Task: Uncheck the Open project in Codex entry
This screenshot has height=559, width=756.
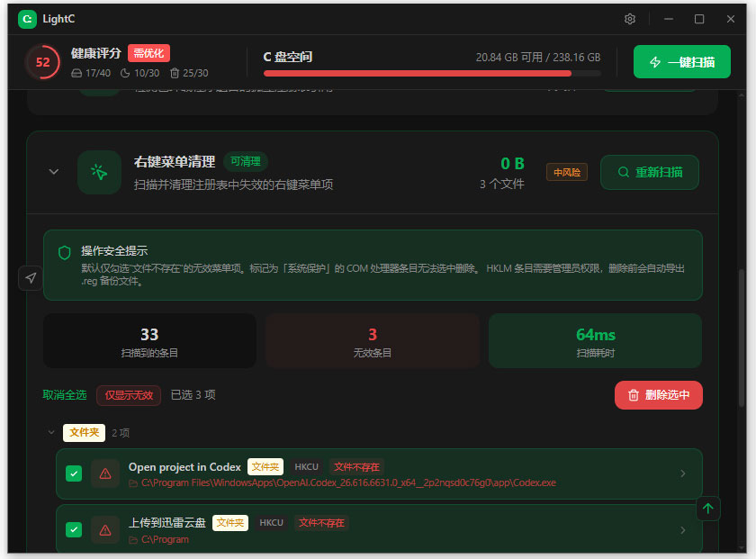Action: click(74, 473)
